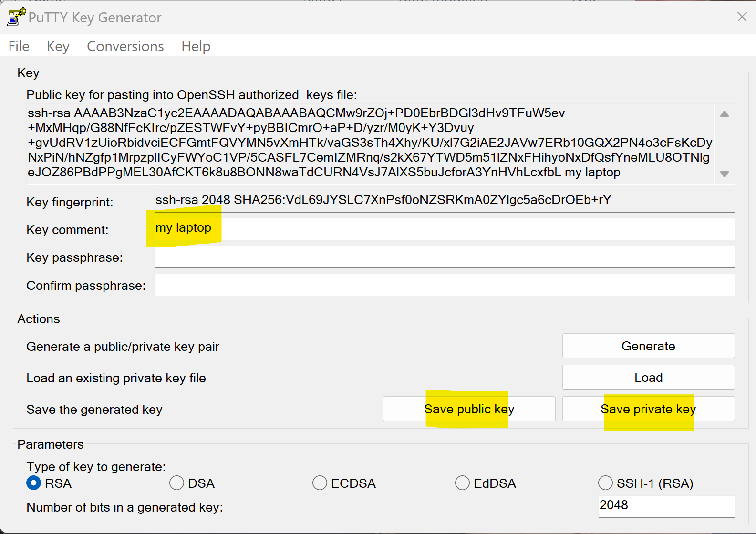Click Save public key button

pos(469,409)
